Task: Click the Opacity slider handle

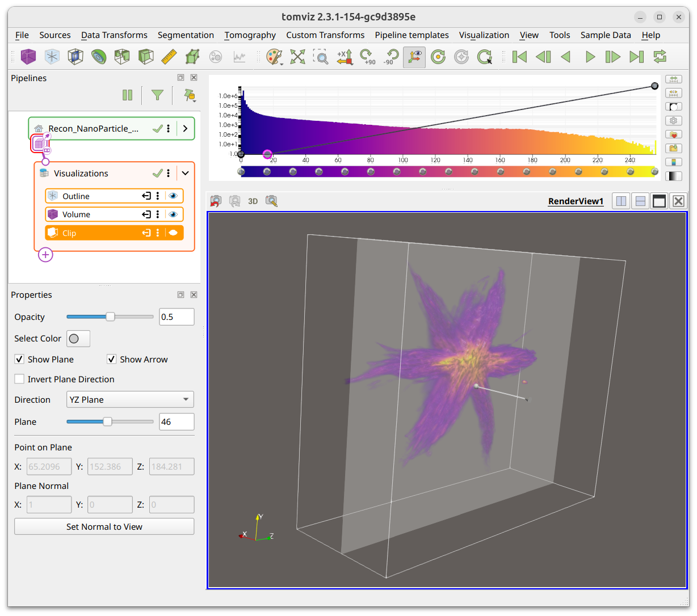Action: (x=111, y=317)
